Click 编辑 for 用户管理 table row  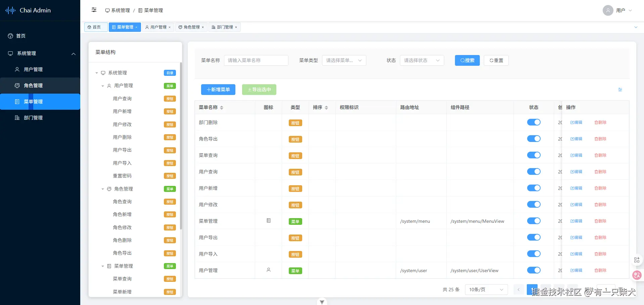(576, 270)
